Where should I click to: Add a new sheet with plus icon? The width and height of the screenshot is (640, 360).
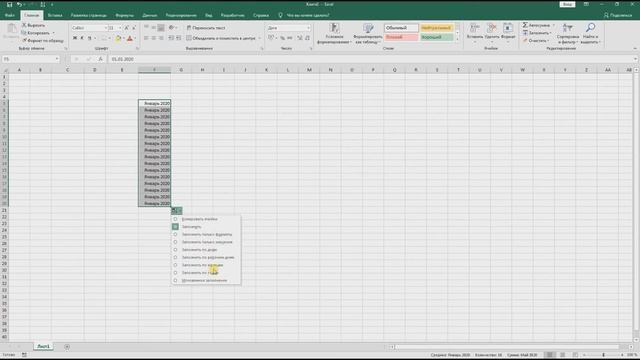tap(67, 347)
